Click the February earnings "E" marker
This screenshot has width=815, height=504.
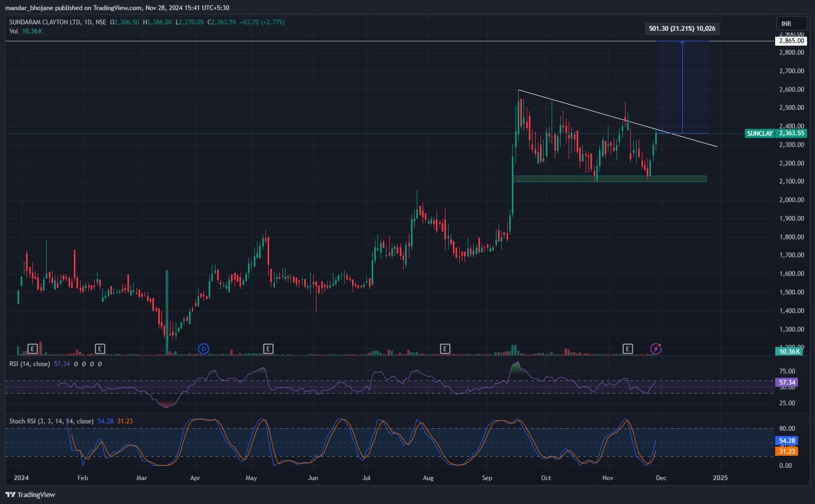(100, 349)
